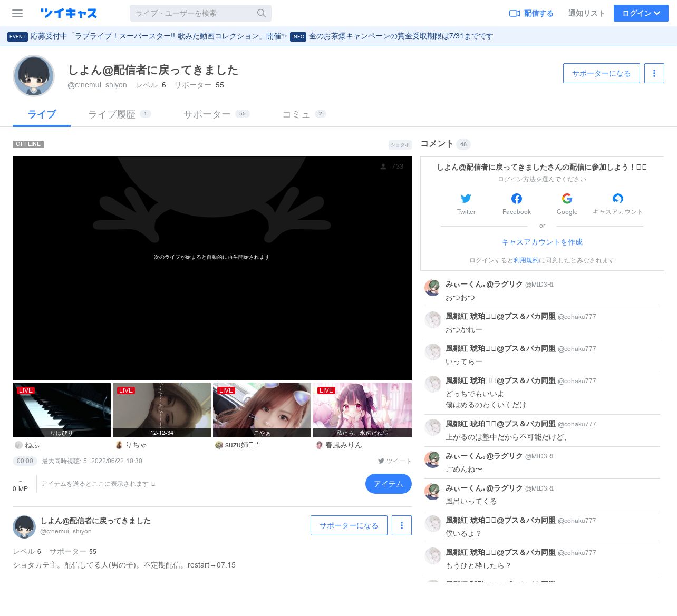
Task: Click the ねふ small avatar icon
Action: 18,445
